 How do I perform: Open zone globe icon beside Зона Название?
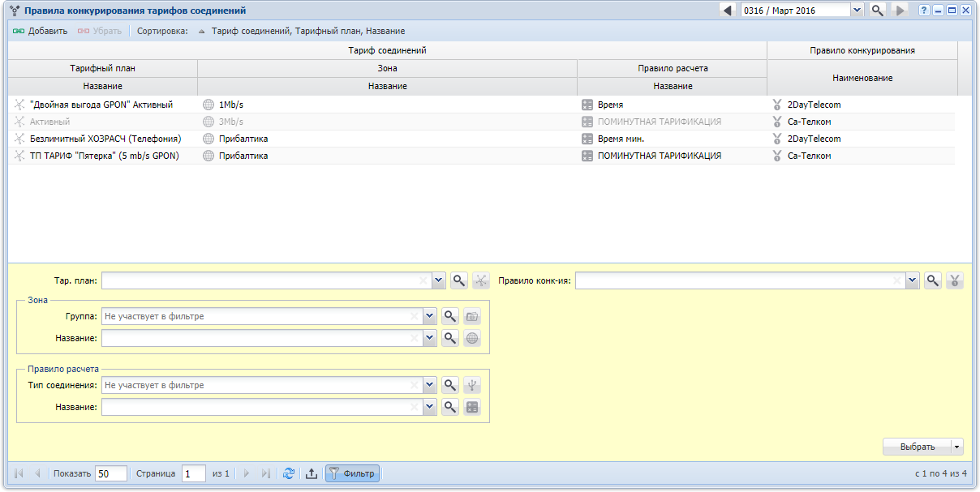pos(472,338)
